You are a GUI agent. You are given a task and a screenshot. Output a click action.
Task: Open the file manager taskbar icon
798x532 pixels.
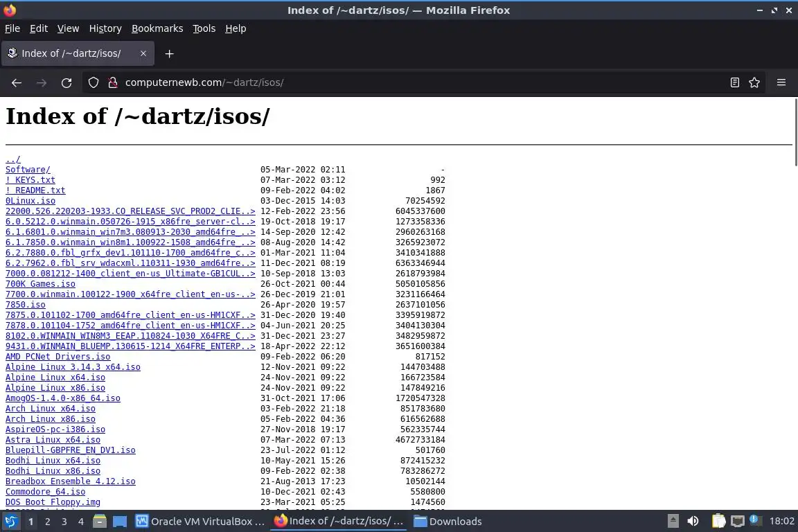pos(100,522)
